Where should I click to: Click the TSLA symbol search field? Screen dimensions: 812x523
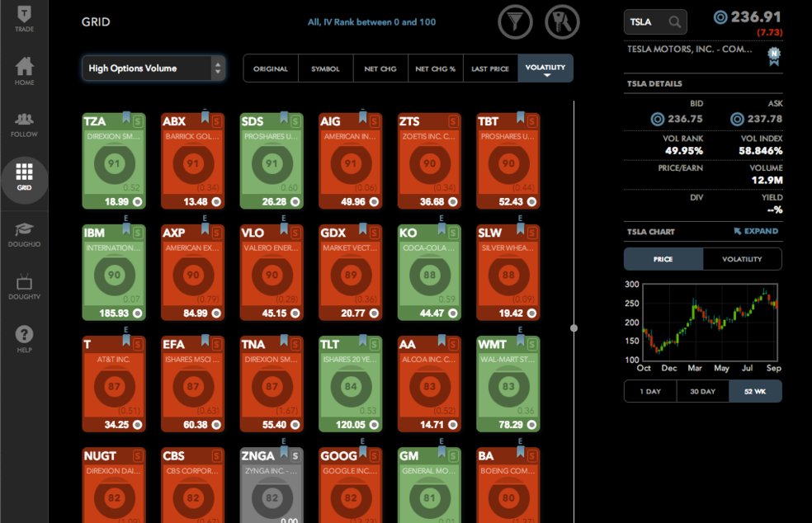click(655, 21)
